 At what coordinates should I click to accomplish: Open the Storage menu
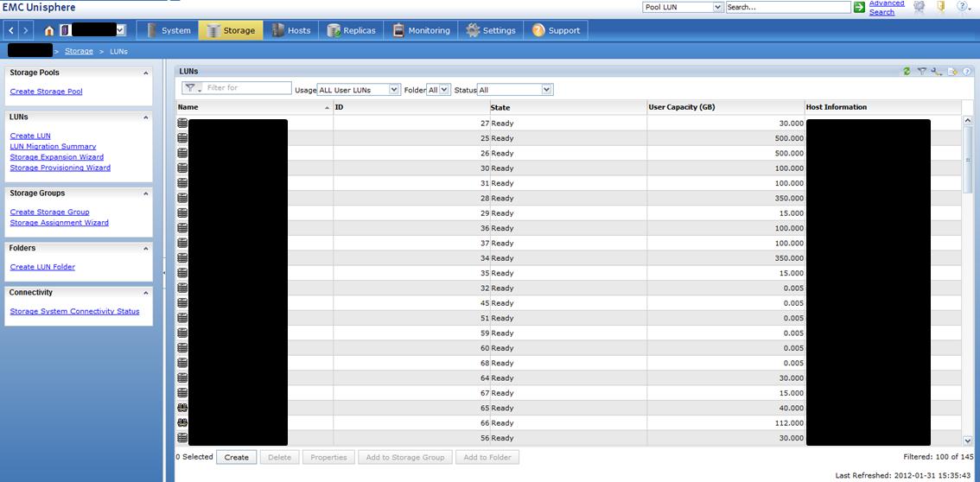click(230, 30)
